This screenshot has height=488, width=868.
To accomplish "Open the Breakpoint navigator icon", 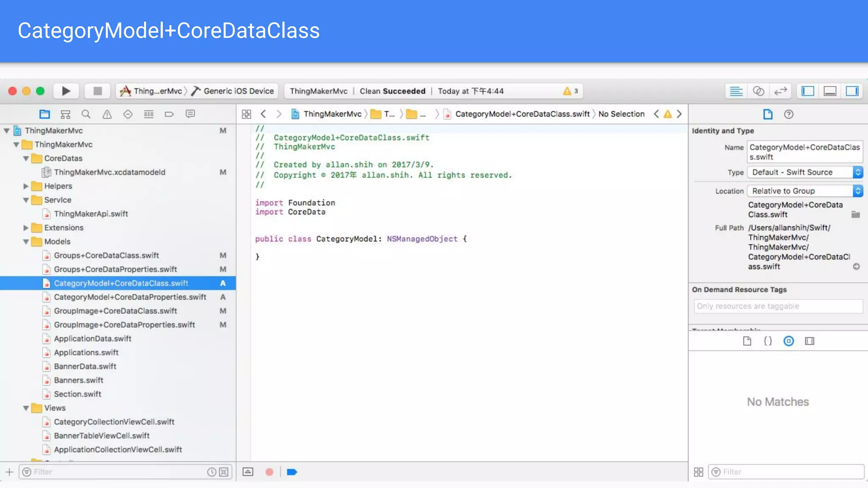I will (x=169, y=114).
